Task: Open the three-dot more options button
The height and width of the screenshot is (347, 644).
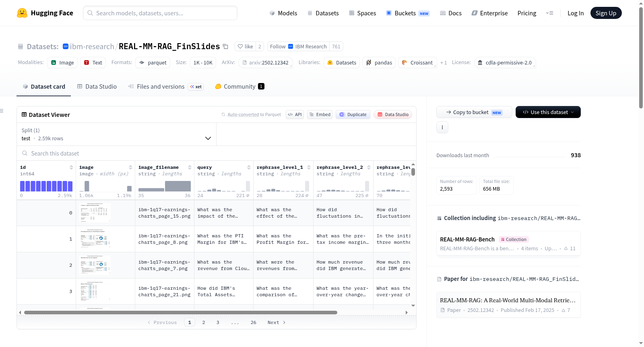Action: pyautogui.click(x=442, y=127)
